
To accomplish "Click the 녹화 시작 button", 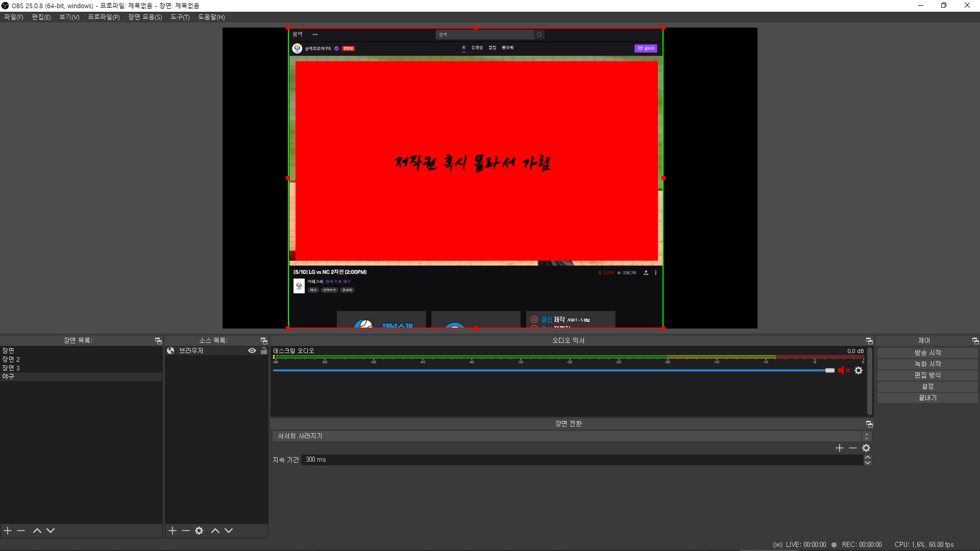I will tap(927, 364).
